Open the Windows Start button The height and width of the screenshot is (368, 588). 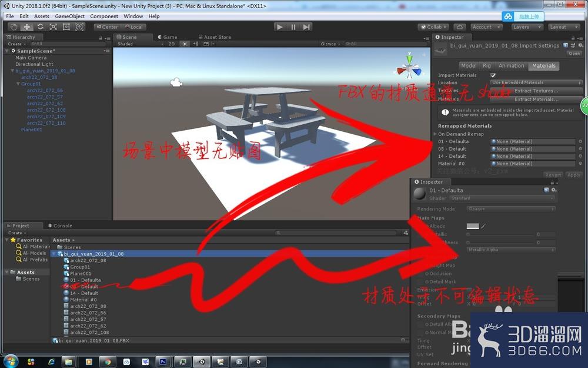[10, 362]
